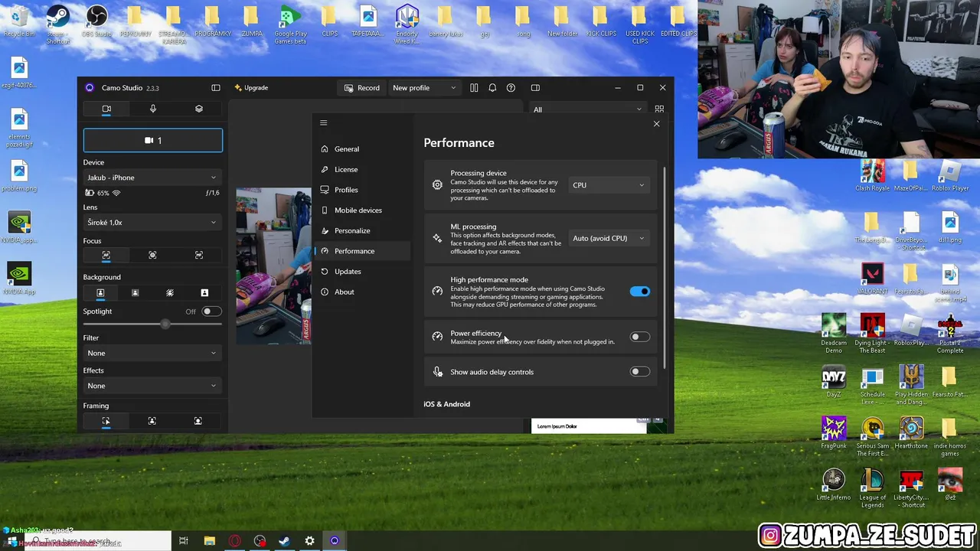
Task: Select the background replace icon
Action: 204,293
